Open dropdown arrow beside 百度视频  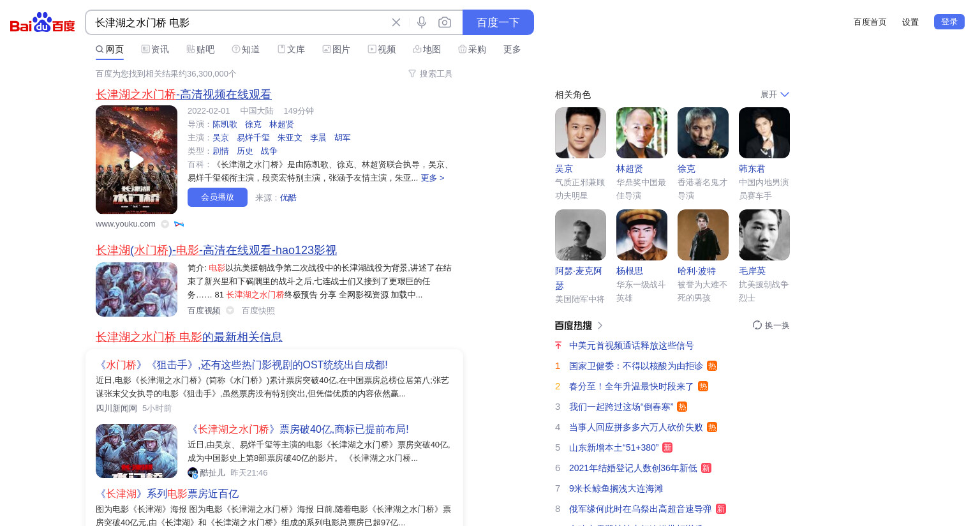[230, 310]
